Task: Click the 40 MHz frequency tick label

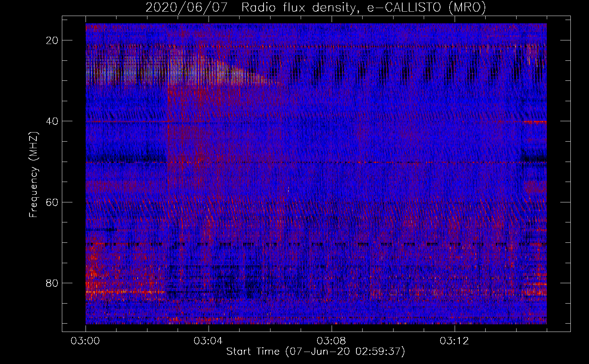Action: [52, 121]
